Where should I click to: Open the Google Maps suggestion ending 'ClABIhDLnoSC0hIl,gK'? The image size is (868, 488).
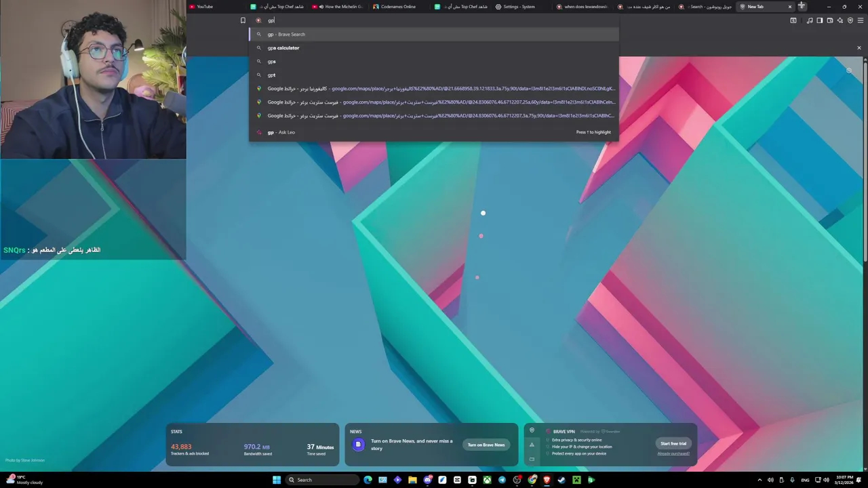click(434, 88)
